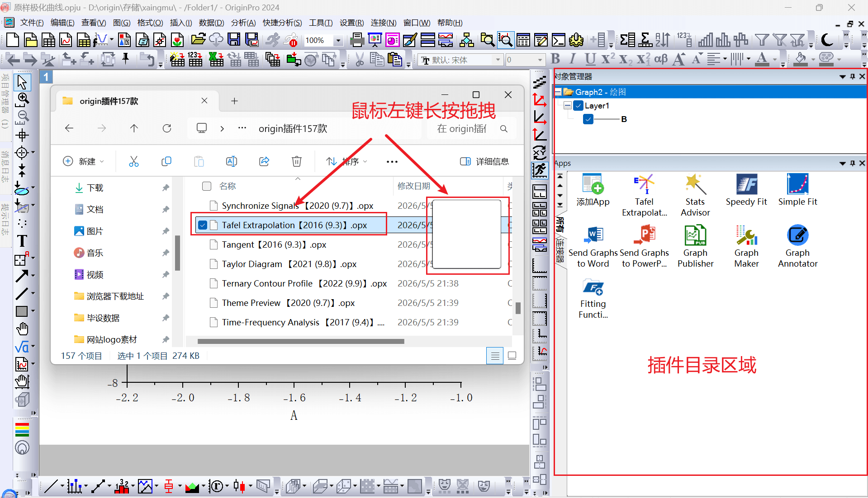Screen dimensions: 868x498
Task: Click the Cut icon in File Explorer
Action: [x=134, y=161]
